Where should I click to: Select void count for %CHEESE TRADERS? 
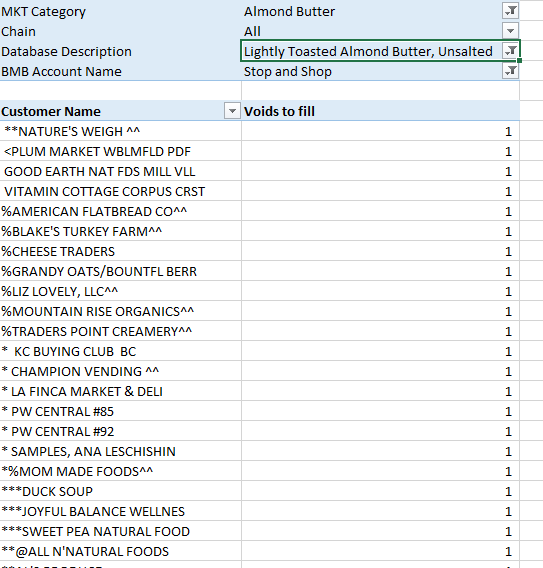[x=380, y=251]
